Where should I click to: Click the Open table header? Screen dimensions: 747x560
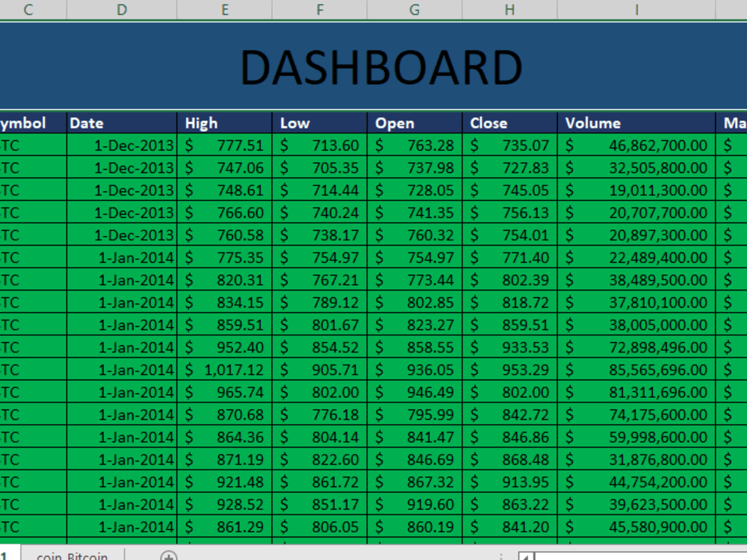415,123
